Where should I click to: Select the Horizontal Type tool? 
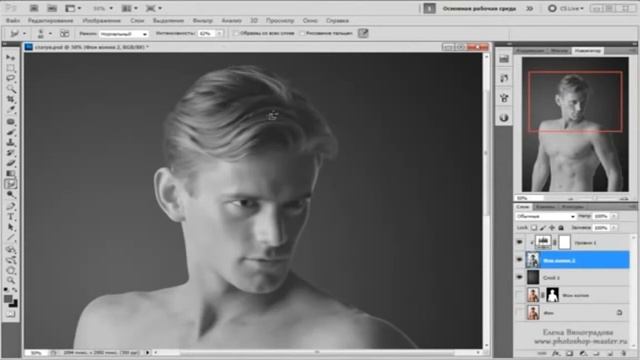[11, 216]
